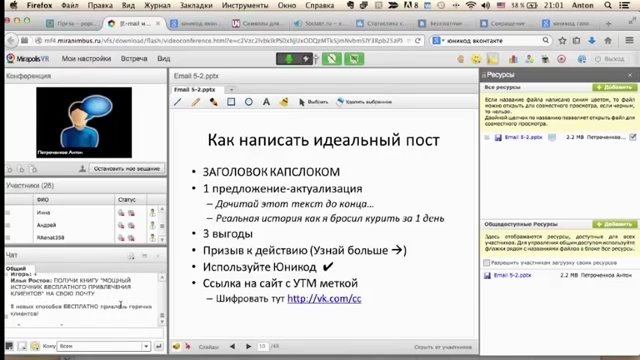Open the Мои настройки menu
The height and width of the screenshot is (360, 640).
pos(86,59)
